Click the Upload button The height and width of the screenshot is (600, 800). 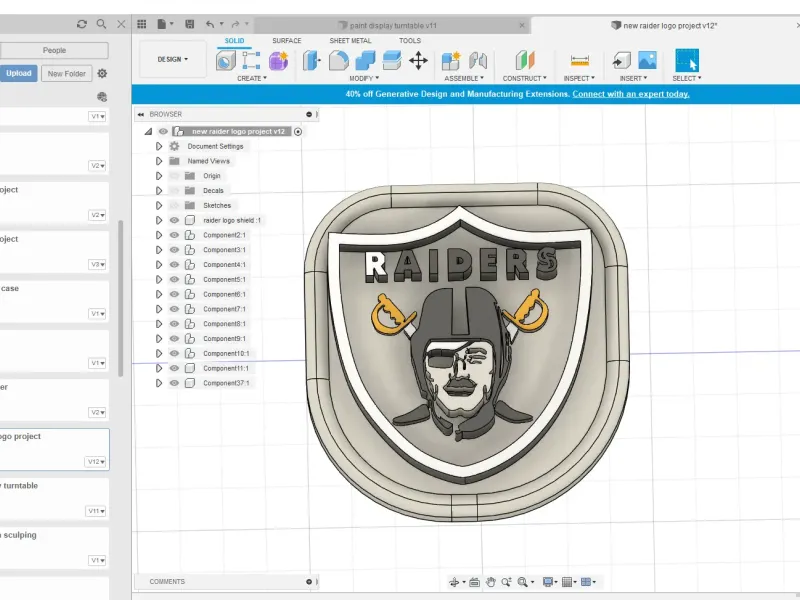18,73
